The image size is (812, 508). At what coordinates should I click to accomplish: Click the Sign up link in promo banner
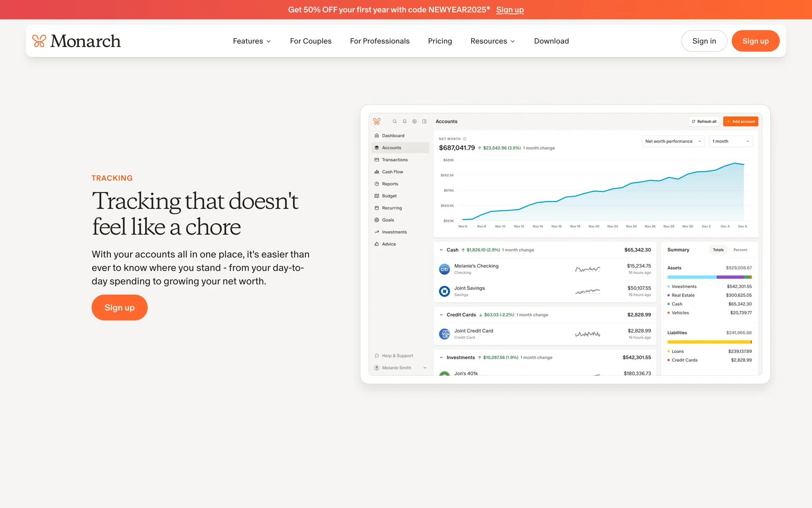point(510,10)
